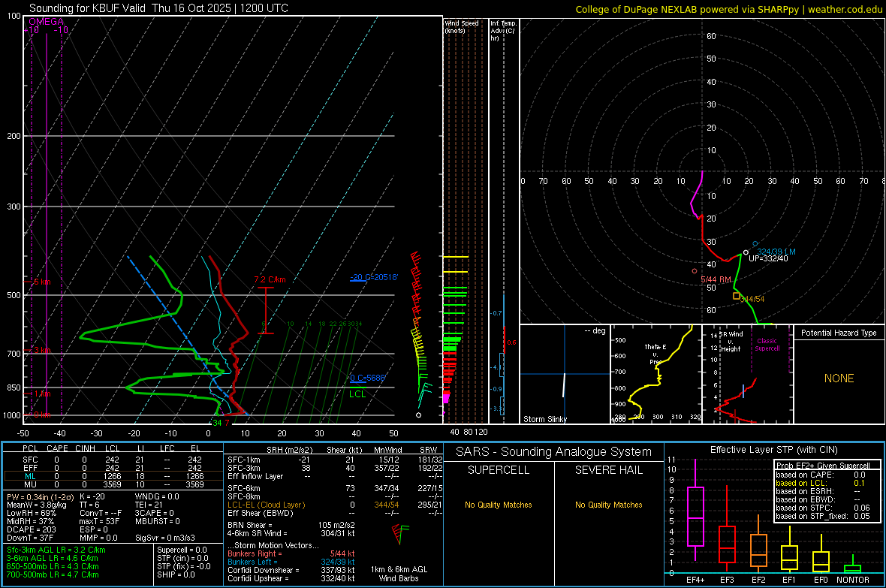
Task: Click the Inf. Temp. Adv. header
Action: (x=503, y=31)
